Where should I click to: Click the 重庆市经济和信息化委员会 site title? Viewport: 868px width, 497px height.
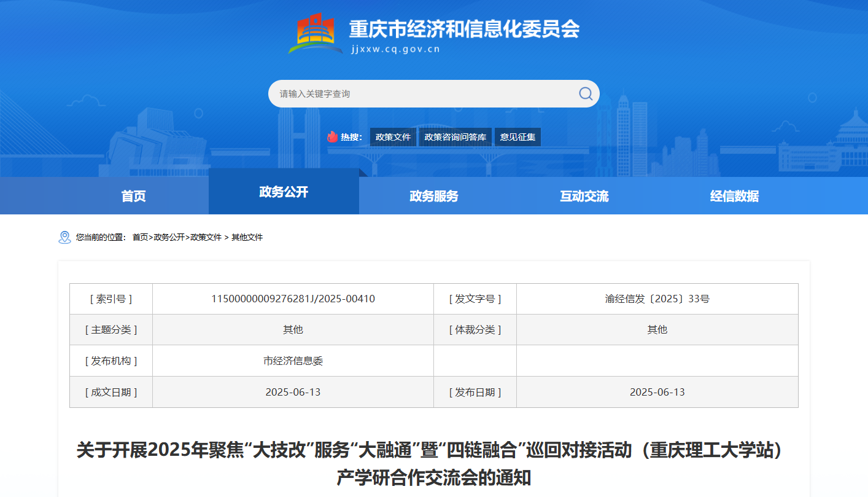(x=464, y=29)
